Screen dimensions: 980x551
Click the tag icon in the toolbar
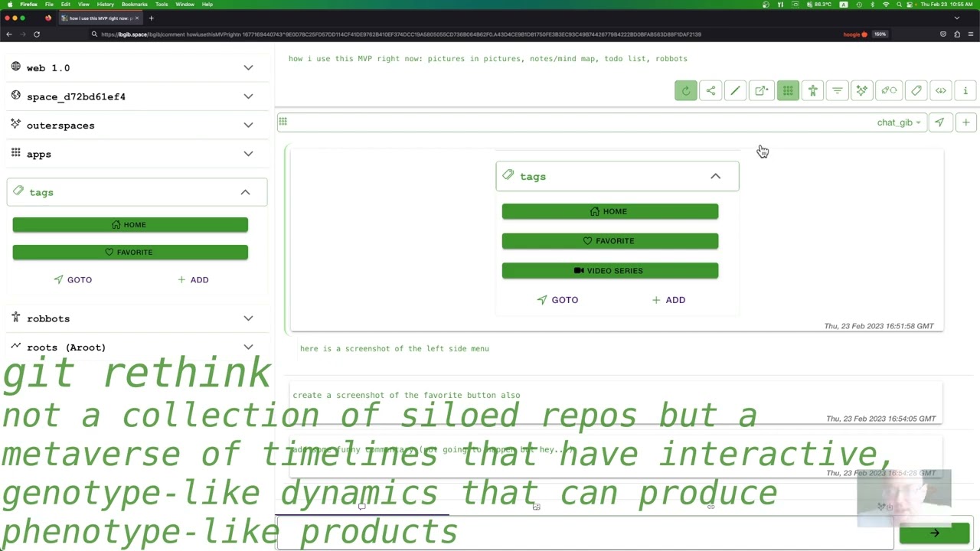click(x=916, y=91)
